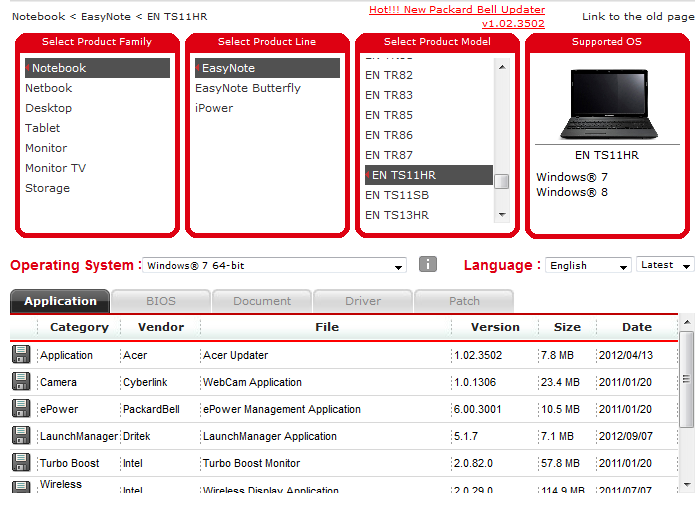698x509 pixels.
Task: Select Notebook in Product Family list
Action: tap(97, 68)
